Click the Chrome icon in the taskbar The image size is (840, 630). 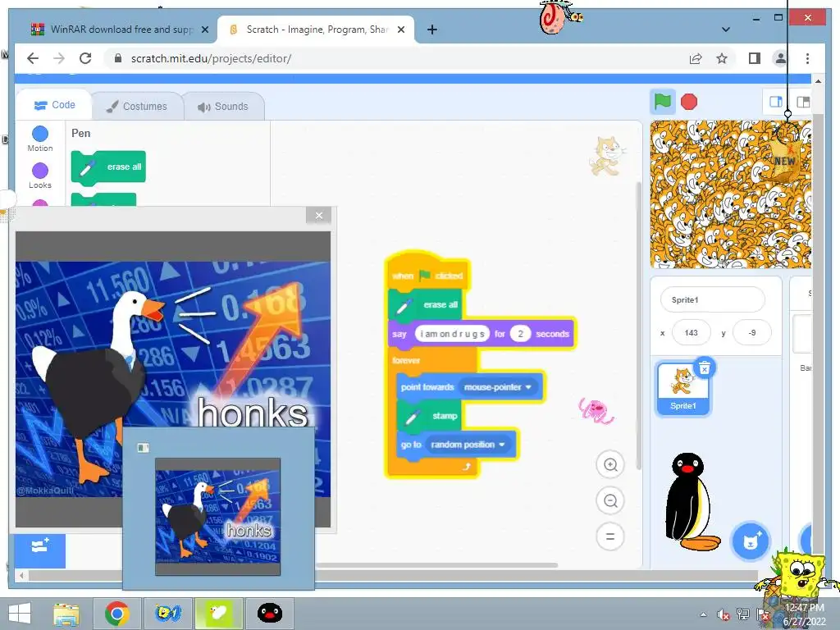pyautogui.click(x=116, y=614)
